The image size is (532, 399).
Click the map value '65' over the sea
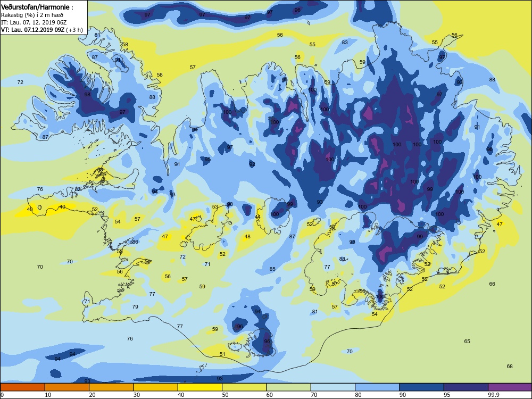pos(467,342)
